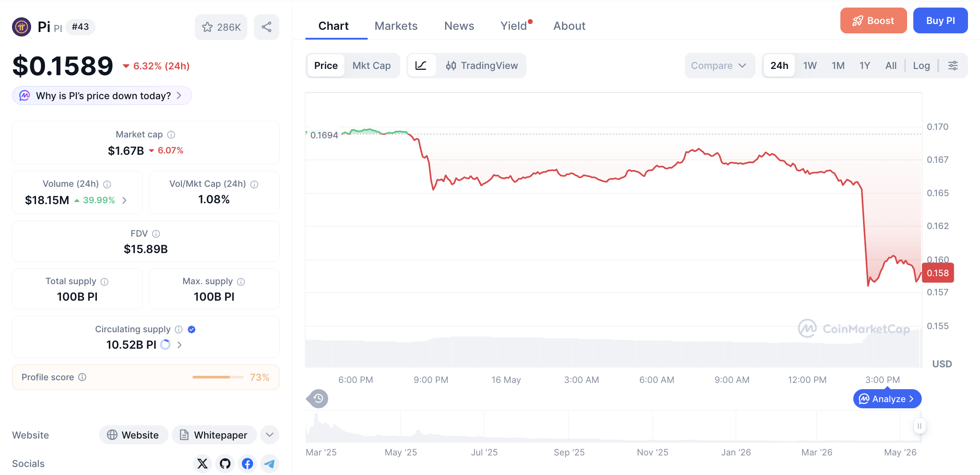Click the chart history clock icon
980x475 pixels.
pos(318,399)
